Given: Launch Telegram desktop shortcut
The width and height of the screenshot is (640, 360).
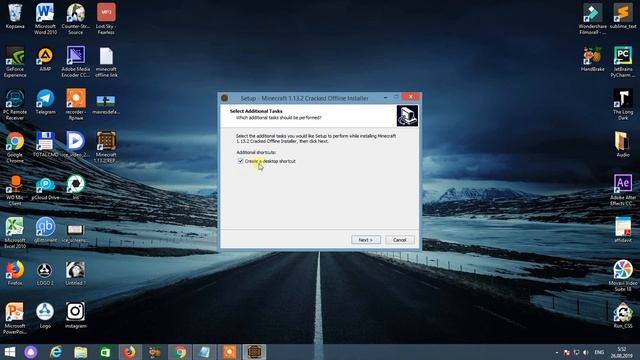Looking at the screenshot, I should [x=45, y=102].
